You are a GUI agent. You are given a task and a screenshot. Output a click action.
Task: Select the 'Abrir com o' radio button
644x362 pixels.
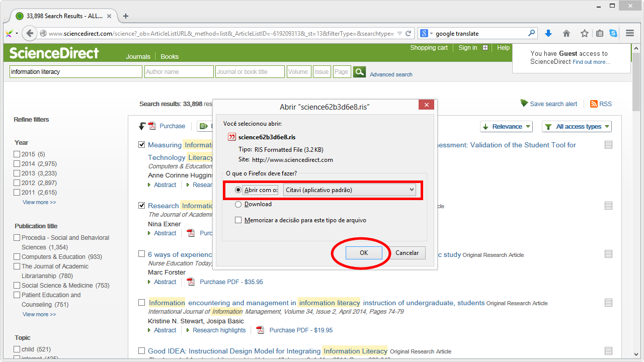(x=238, y=190)
